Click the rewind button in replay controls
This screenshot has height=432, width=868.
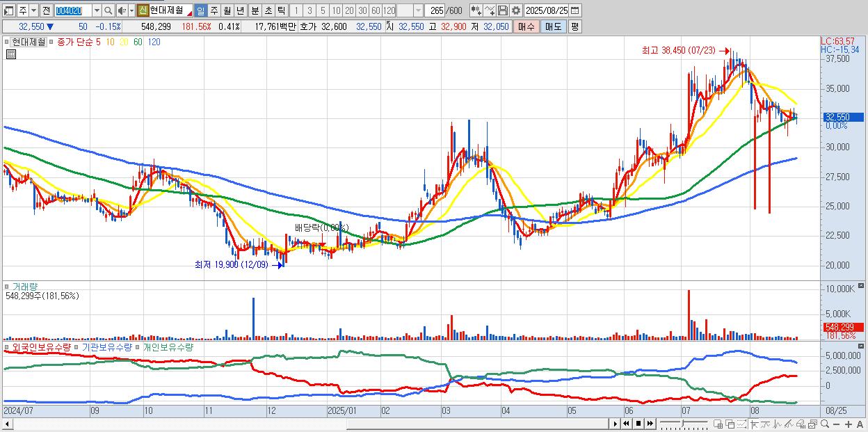626,424
